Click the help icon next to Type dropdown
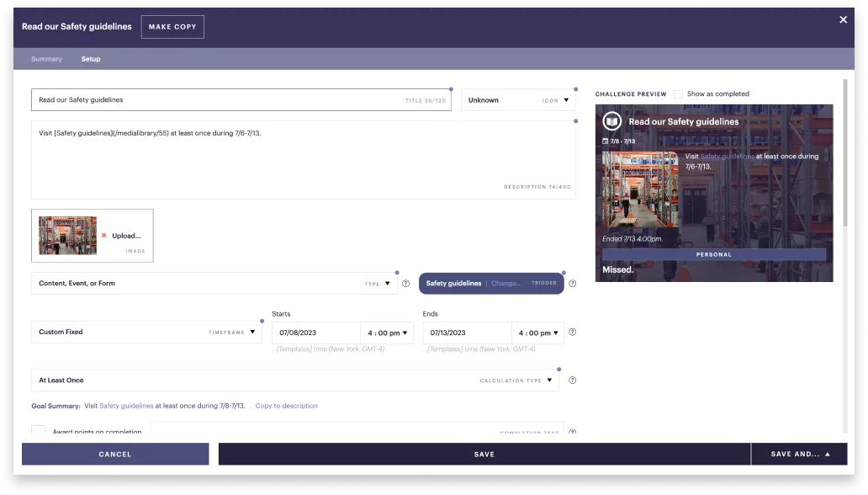Image resolution: width=868 pixels, height=495 pixels. click(405, 284)
